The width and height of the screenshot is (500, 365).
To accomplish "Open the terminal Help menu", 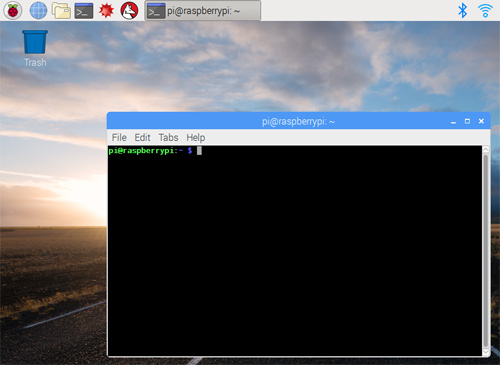I will (196, 137).
